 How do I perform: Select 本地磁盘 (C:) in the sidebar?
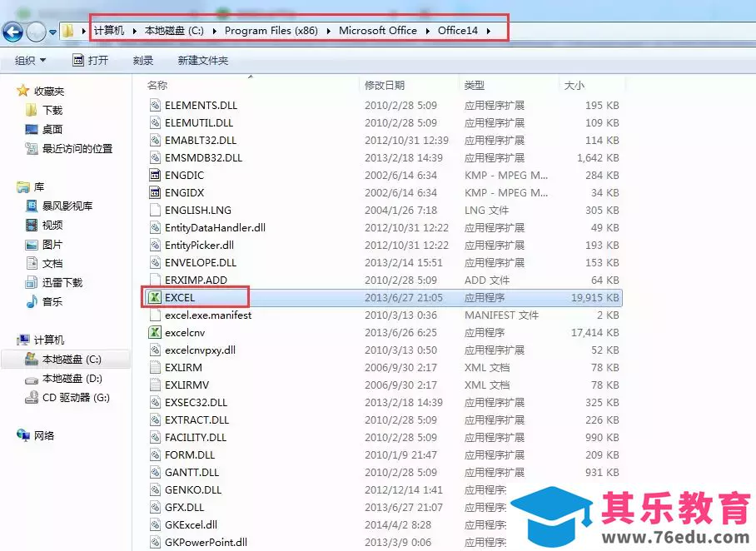[72, 359]
